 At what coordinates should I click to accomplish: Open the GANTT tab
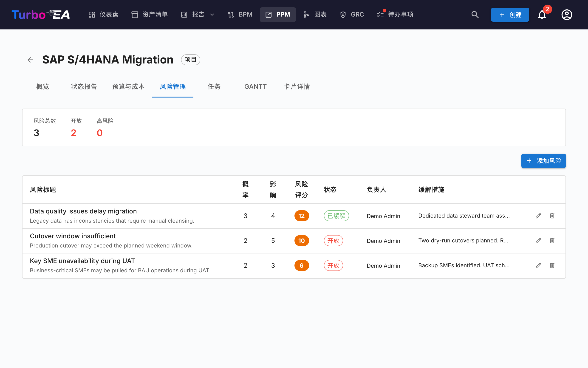coord(255,87)
